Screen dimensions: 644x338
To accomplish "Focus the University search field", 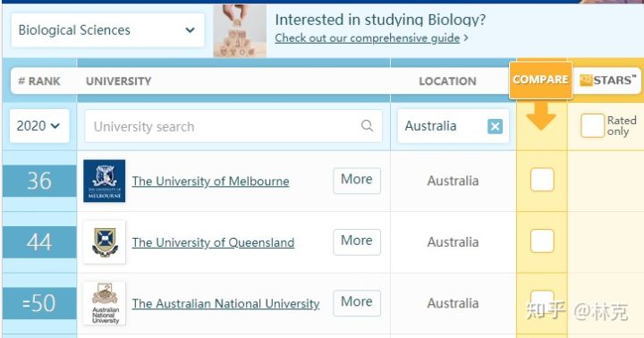I will [233, 126].
